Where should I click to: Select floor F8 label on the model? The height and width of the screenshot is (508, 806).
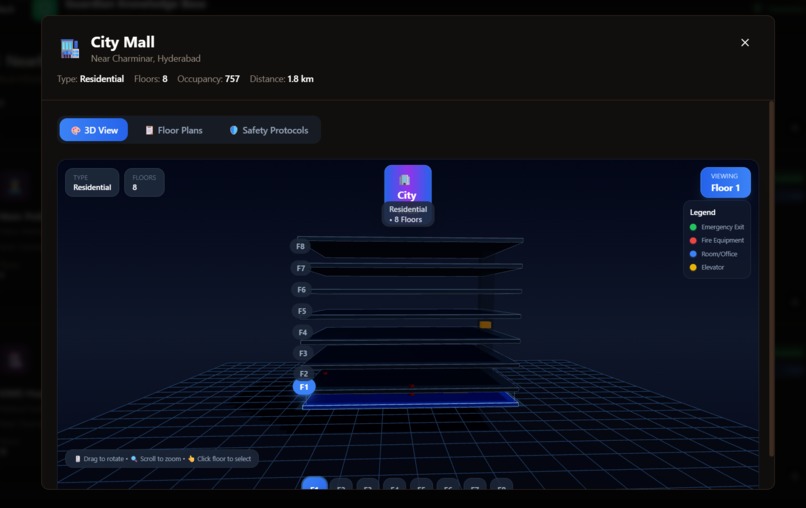[300, 246]
